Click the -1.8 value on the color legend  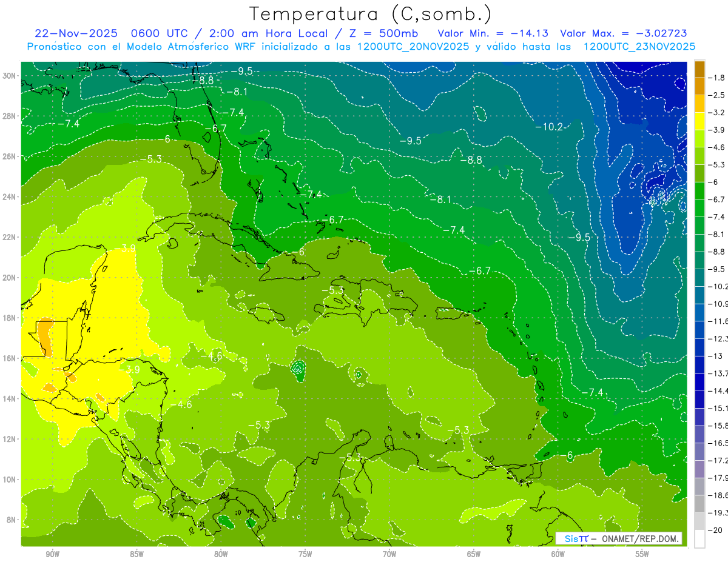pyautogui.click(x=718, y=78)
